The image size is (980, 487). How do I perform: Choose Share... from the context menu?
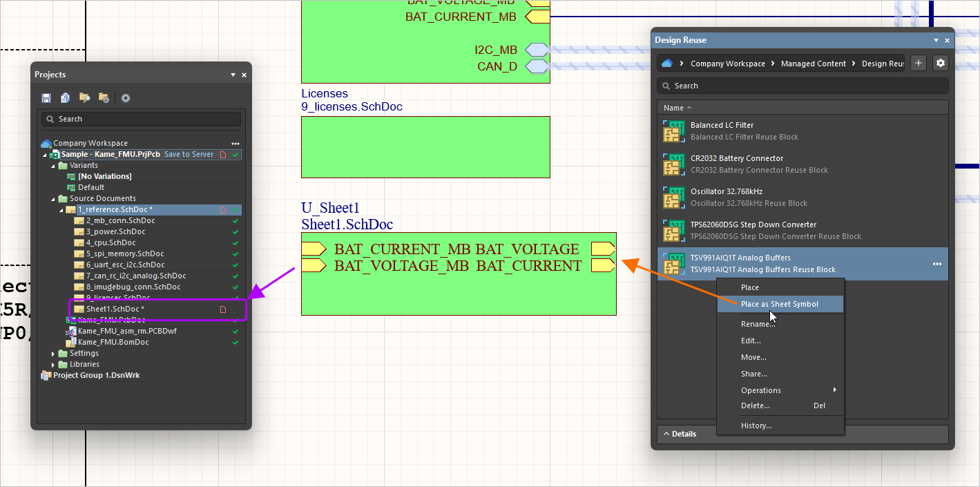(x=780, y=374)
